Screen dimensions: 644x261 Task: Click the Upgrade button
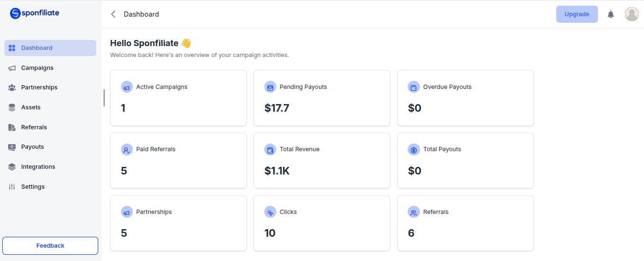point(577,14)
